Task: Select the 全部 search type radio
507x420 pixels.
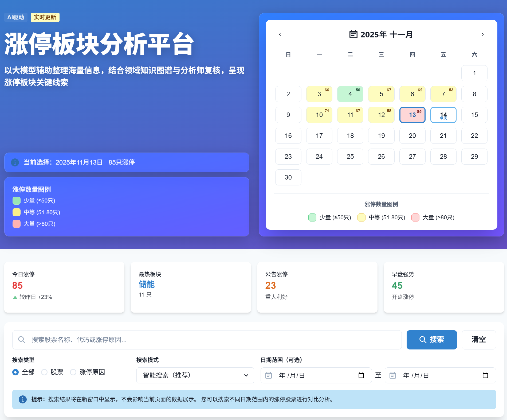Action: [x=15, y=372]
